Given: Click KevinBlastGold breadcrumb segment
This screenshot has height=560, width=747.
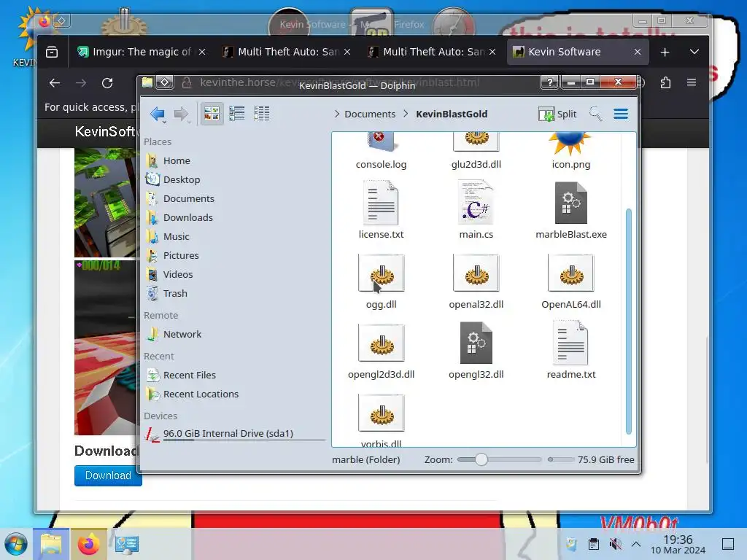Looking at the screenshot, I should [x=451, y=114].
